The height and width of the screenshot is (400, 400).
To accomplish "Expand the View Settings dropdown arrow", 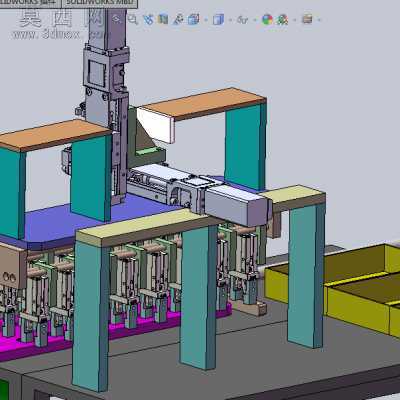I will [319, 20].
